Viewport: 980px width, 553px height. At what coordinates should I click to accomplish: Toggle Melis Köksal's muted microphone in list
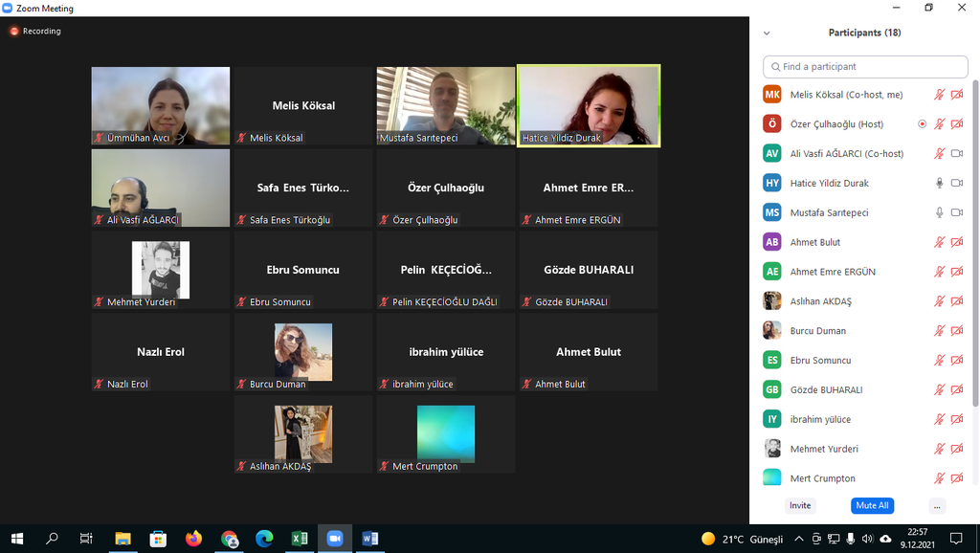click(940, 95)
